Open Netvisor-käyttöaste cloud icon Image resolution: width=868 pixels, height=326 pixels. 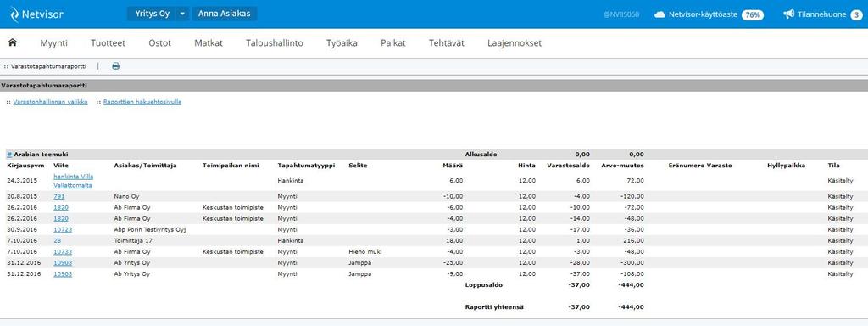[659, 14]
